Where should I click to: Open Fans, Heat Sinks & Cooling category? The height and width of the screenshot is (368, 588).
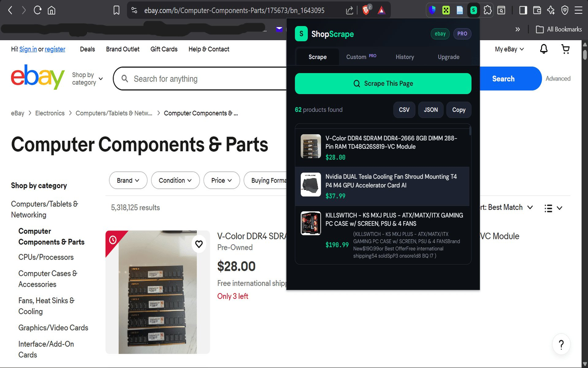pos(46,306)
